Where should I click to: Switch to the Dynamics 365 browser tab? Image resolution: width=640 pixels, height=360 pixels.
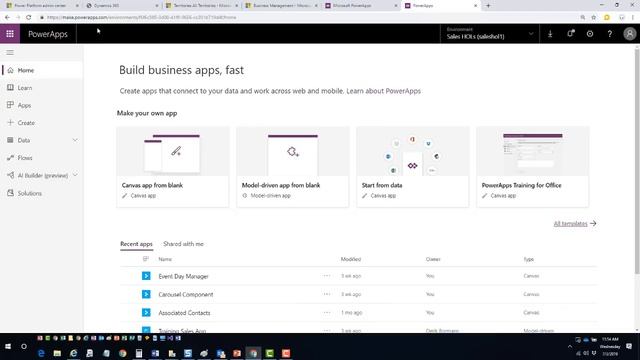pos(122,6)
